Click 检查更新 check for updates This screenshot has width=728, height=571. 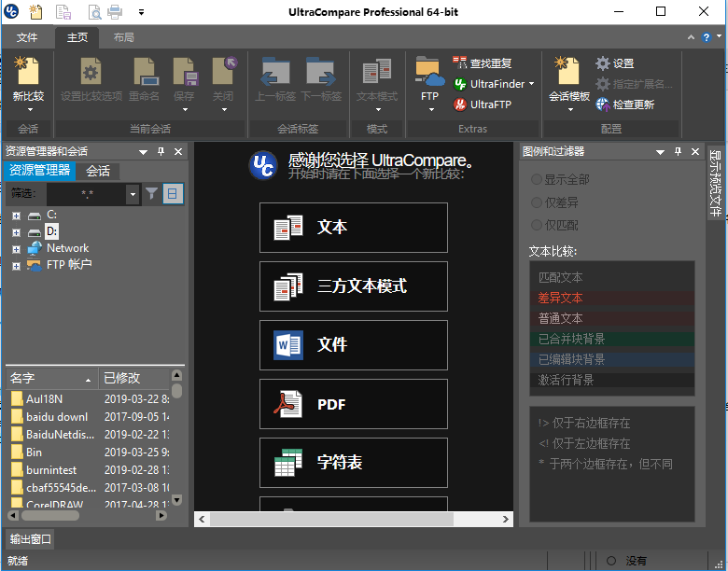coord(625,104)
